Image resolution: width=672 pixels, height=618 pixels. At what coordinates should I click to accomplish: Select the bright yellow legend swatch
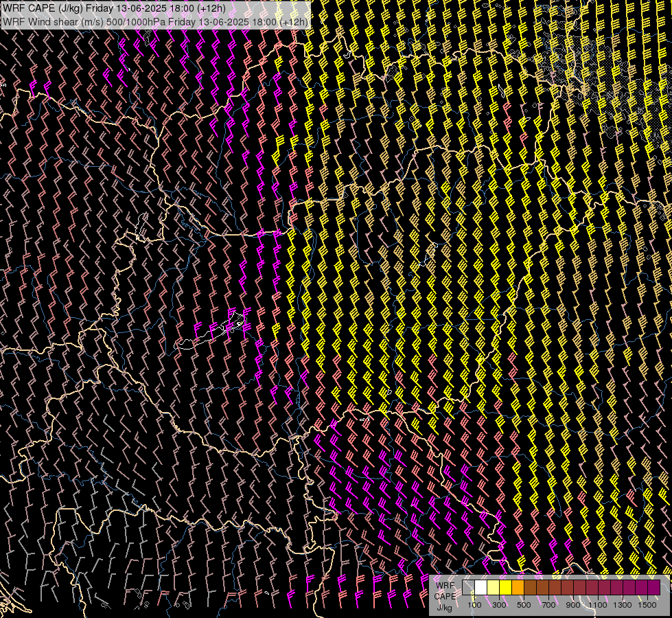[506, 587]
